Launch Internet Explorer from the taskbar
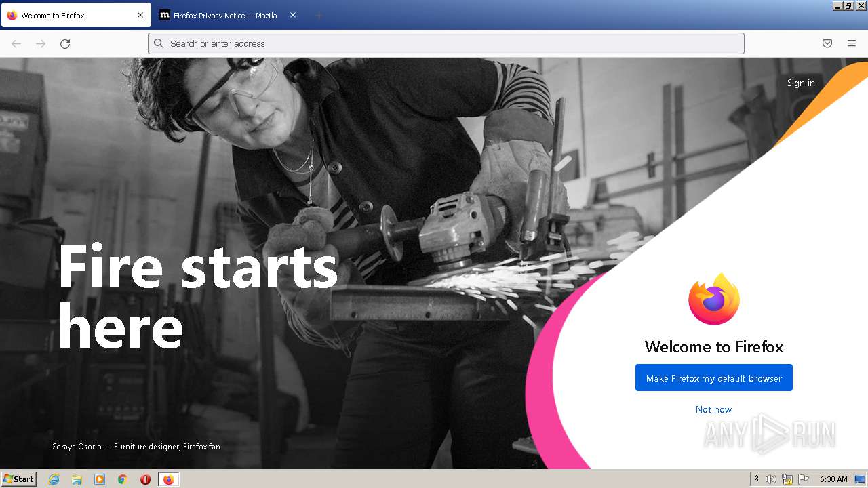Viewport: 868px width, 488px height. (54, 479)
